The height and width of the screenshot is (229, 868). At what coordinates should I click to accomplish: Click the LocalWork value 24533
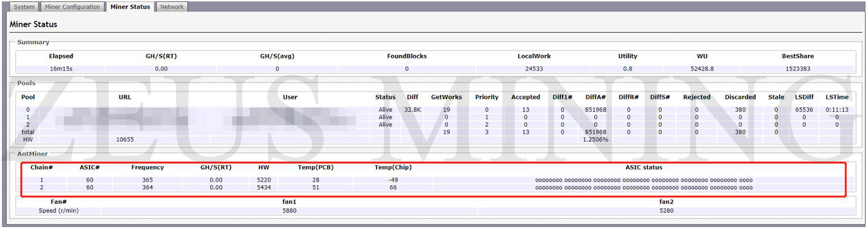pyautogui.click(x=534, y=69)
